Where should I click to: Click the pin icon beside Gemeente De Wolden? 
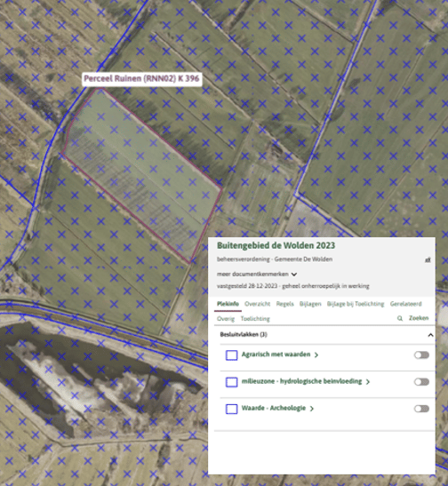point(428,259)
